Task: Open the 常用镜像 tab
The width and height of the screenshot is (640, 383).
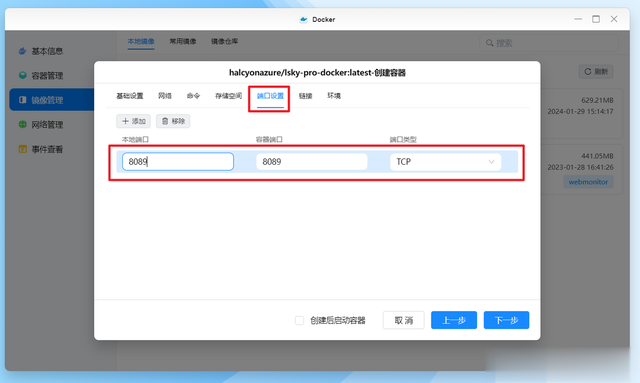Action: tap(183, 41)
